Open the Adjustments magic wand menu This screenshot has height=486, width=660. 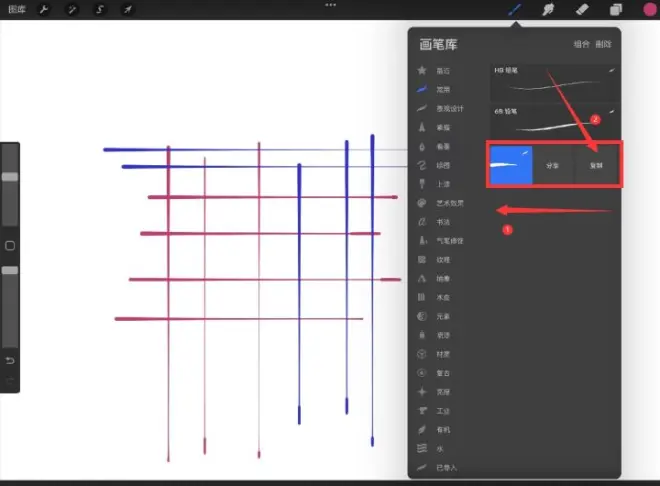[72, 9]
